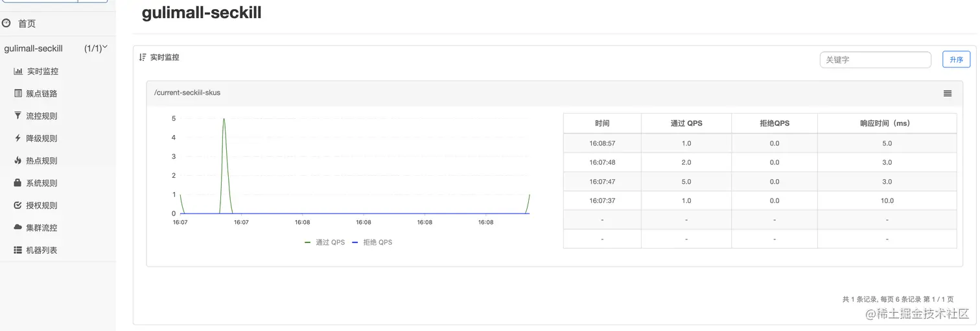Click the 5.0 pass QPS cell

pyautogui.click(x=686, y=182)
